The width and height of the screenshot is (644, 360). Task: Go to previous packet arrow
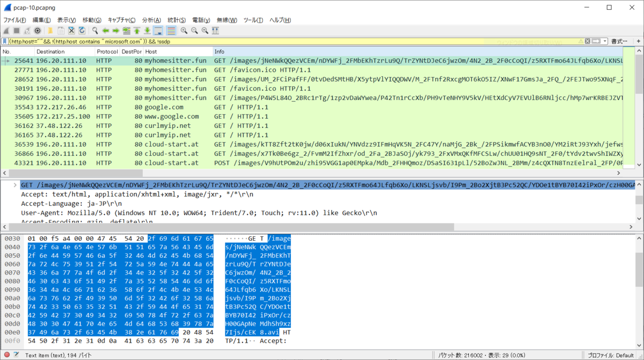click(x=106, y=31)
